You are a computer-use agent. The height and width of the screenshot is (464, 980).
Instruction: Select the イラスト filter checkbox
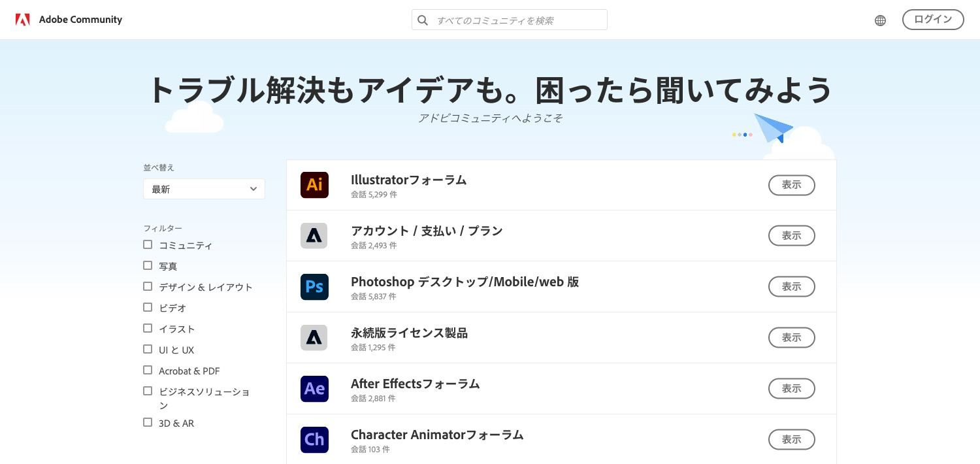tap(148, 328)
